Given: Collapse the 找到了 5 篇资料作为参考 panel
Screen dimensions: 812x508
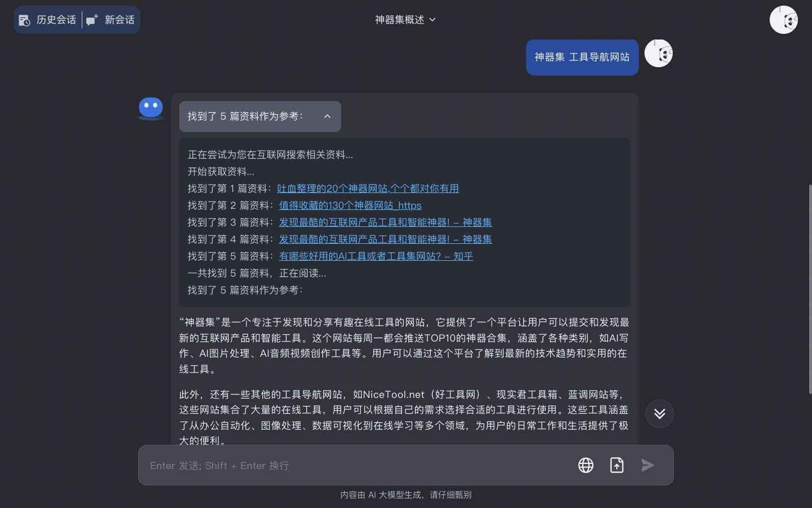Looking at the screenshot, I should (260, 116).
